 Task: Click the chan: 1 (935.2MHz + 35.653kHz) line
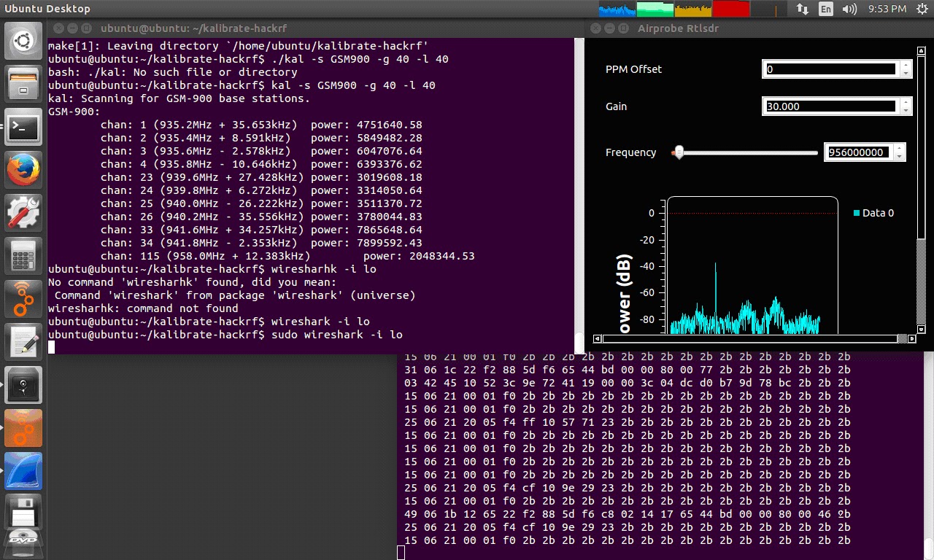pyautogui.click(x=261, y=125)
